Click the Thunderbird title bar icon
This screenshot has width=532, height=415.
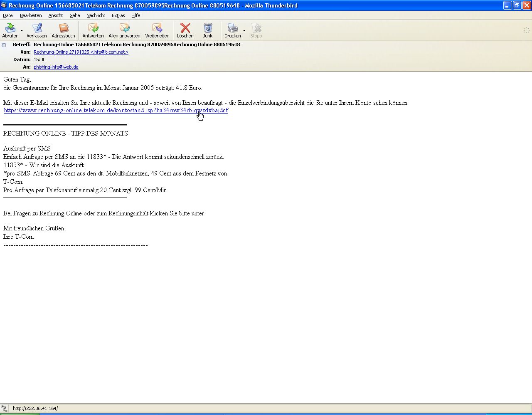(x=4, y=5)
